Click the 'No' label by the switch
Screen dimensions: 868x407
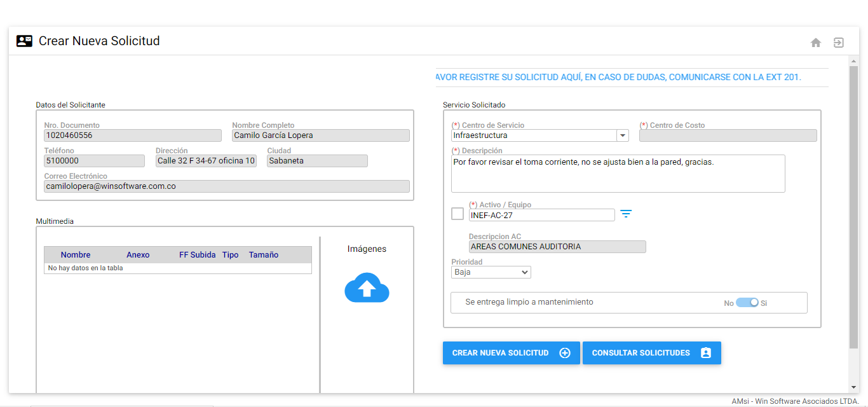point(729,303)
